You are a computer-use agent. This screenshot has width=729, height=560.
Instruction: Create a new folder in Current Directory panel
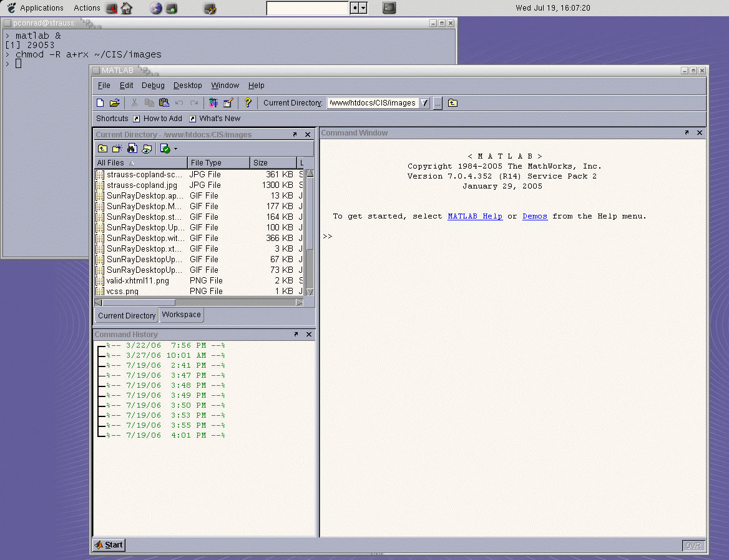(x=117, y=149)
